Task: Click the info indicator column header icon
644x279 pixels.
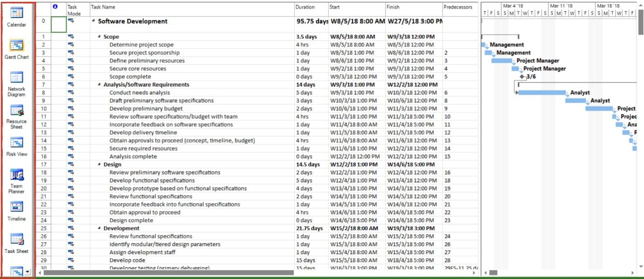Action: coord(56,7)
